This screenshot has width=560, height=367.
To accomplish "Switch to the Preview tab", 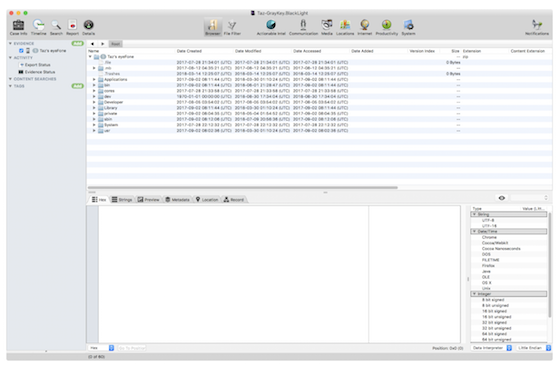I will [x=149, y=200].
